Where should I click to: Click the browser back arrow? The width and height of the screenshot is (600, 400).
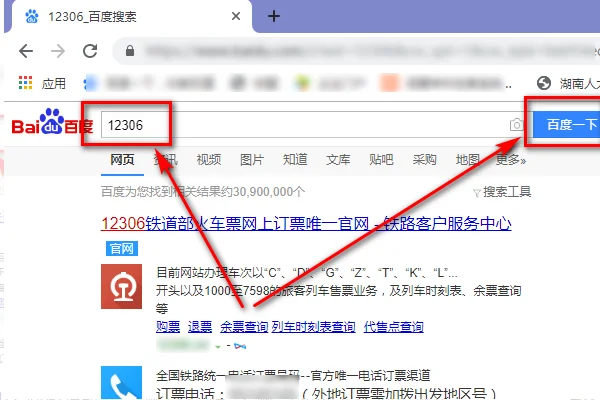[x=26, y=51]
